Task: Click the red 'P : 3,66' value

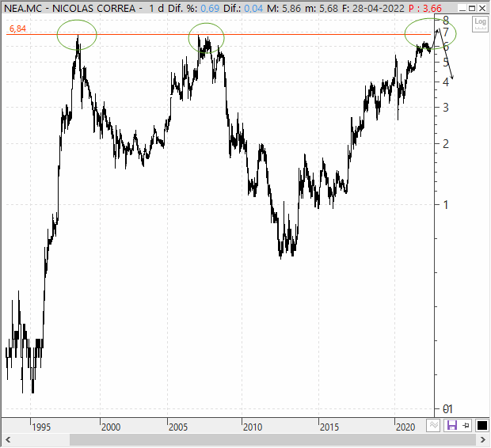Action: point(425,9)
